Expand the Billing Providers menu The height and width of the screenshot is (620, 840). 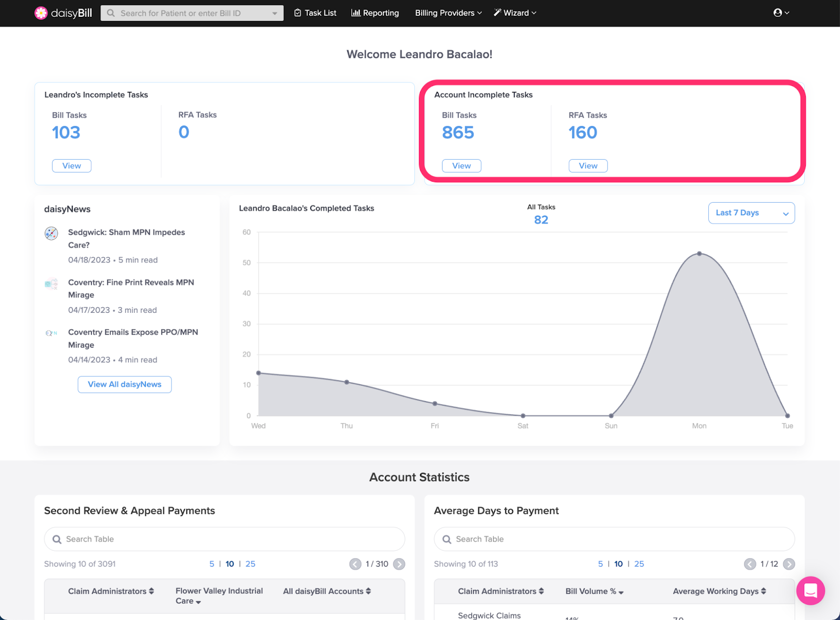448,13
